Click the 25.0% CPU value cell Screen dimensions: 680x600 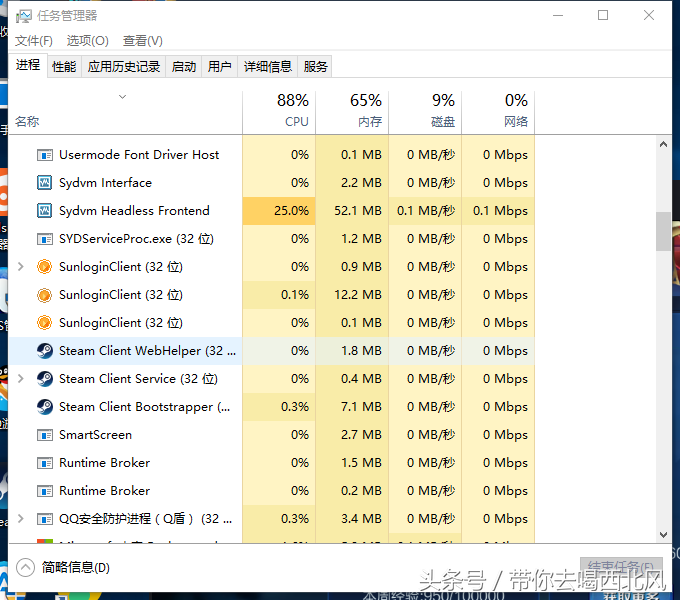click(279, 211)
